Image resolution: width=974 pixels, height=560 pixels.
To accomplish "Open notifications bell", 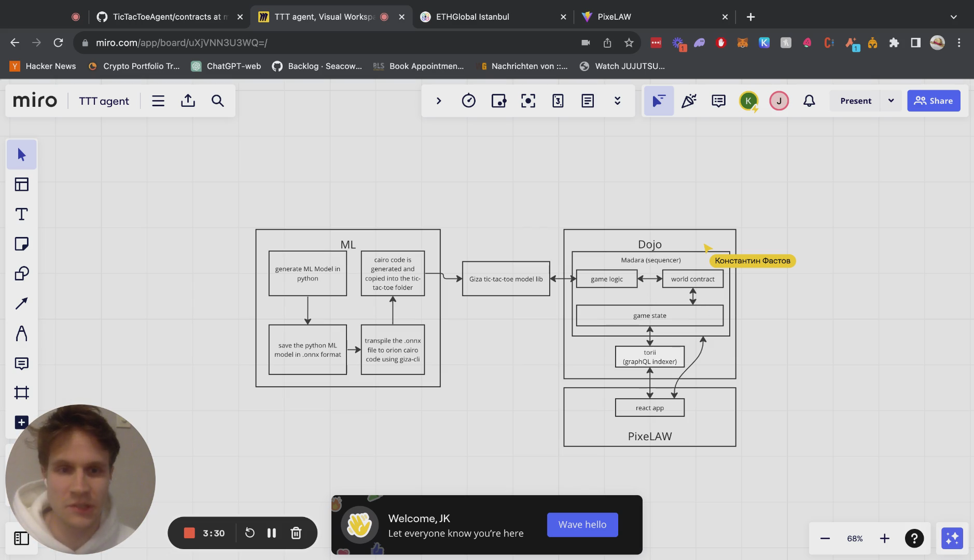I will click(x=809, y=101).
